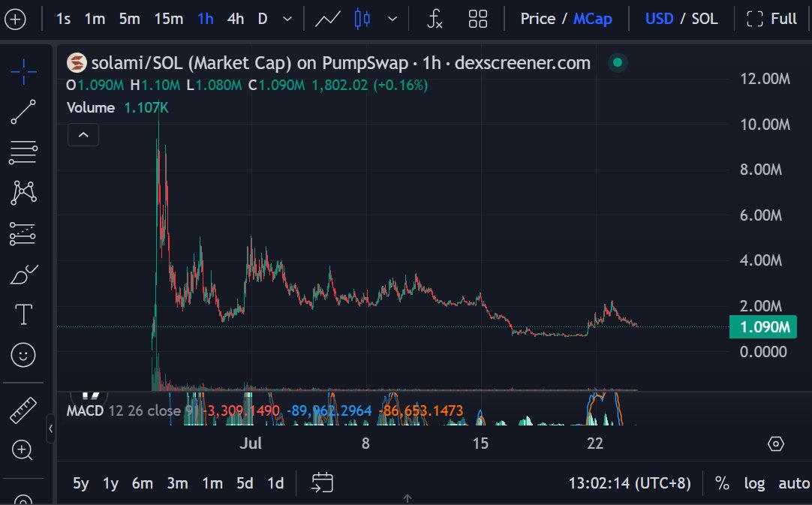Click the green market status dot
This screenshot has height=505, width=812.
(x=618, y=63)
